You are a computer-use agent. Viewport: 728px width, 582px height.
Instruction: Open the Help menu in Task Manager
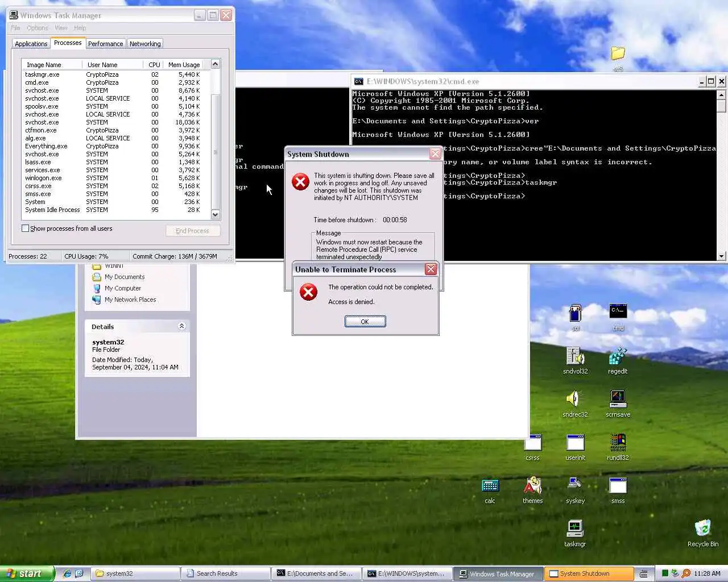pyautogui.click(x=80, y=28)
